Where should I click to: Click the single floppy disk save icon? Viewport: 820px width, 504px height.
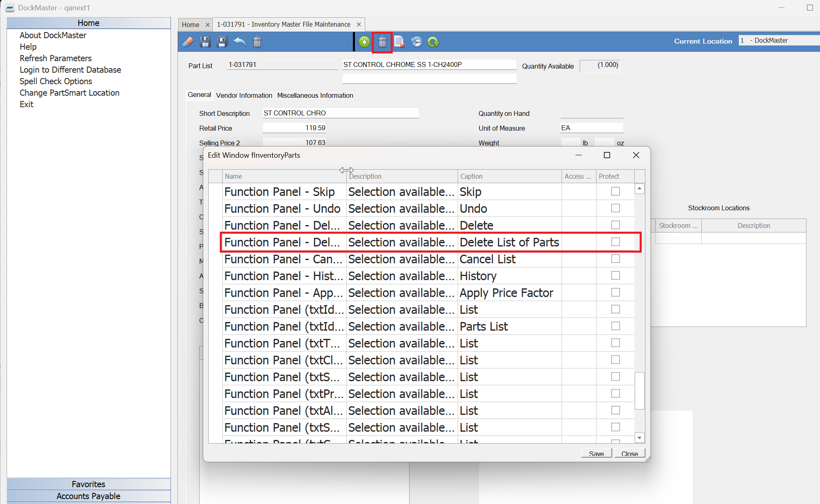tap(205, 42)
